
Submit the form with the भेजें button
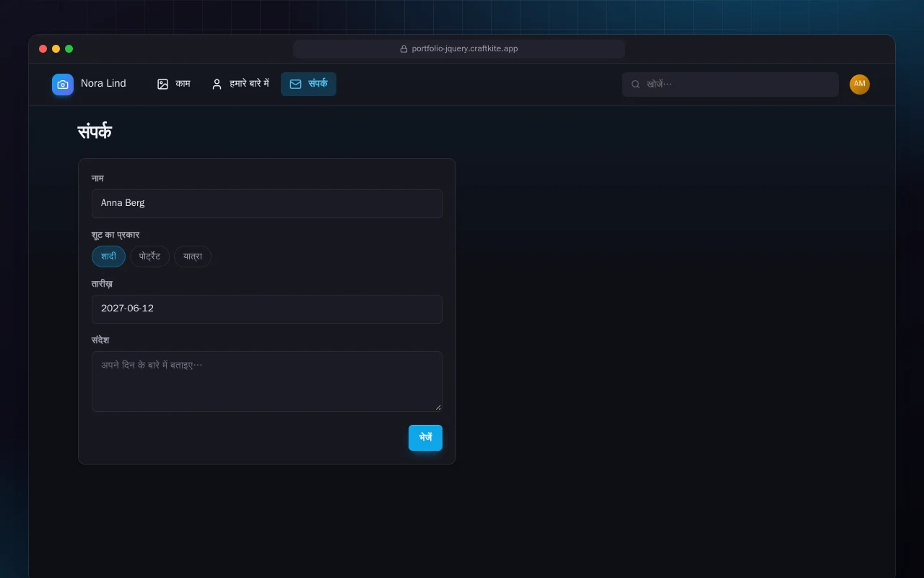pos(425,438)
